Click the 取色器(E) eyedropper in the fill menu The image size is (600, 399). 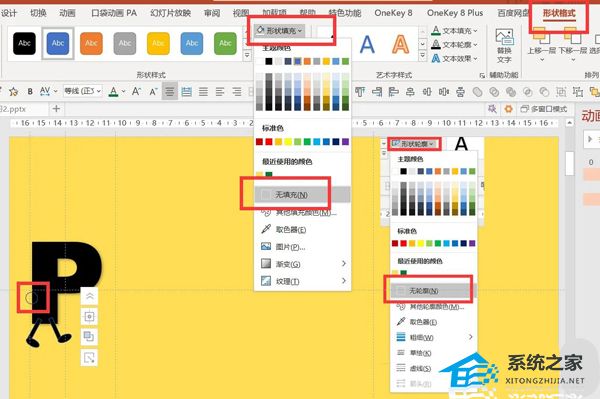point(266,229)
